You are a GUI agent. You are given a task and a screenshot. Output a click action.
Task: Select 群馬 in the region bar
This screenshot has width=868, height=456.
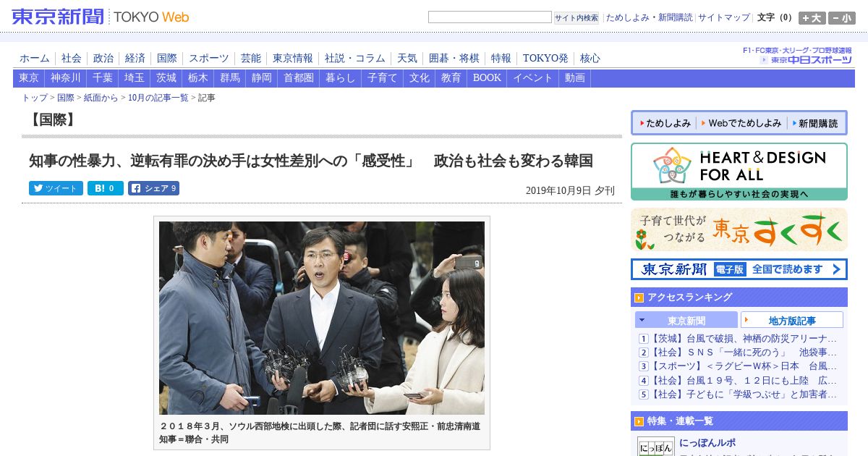pos(230,78)
